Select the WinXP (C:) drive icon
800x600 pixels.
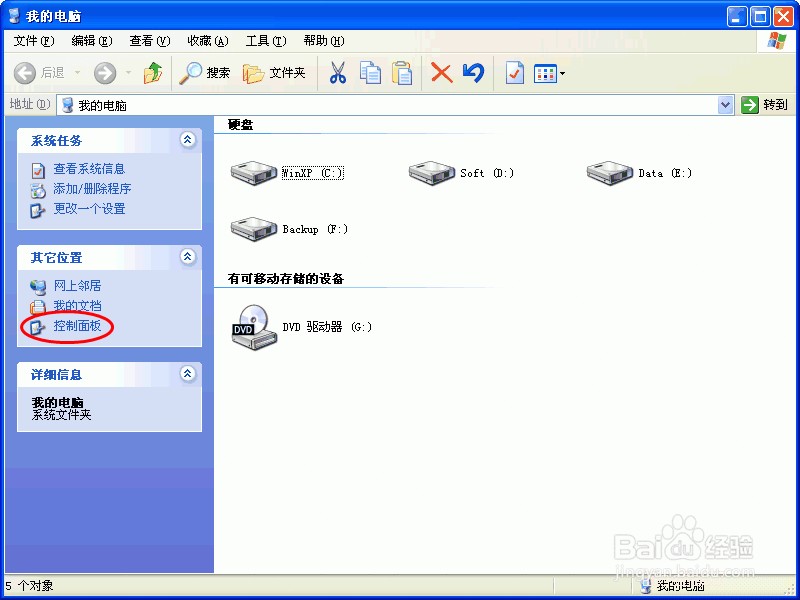tap(254, 173)
